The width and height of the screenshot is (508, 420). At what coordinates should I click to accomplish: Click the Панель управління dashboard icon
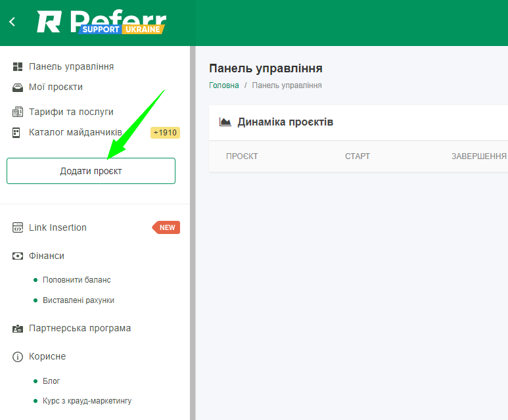(x=18, y=66)
